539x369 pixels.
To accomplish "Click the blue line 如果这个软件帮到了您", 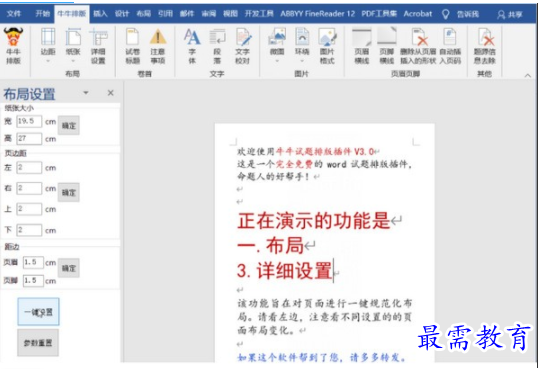I will 322,358.
